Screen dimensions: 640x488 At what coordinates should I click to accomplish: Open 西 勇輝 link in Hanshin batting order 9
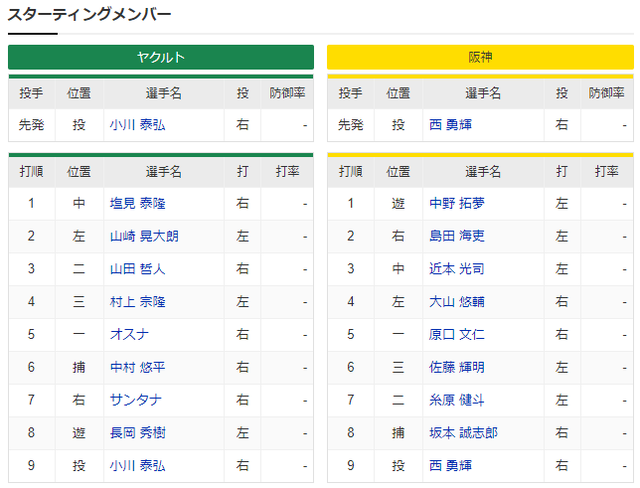tap(450, 466)
